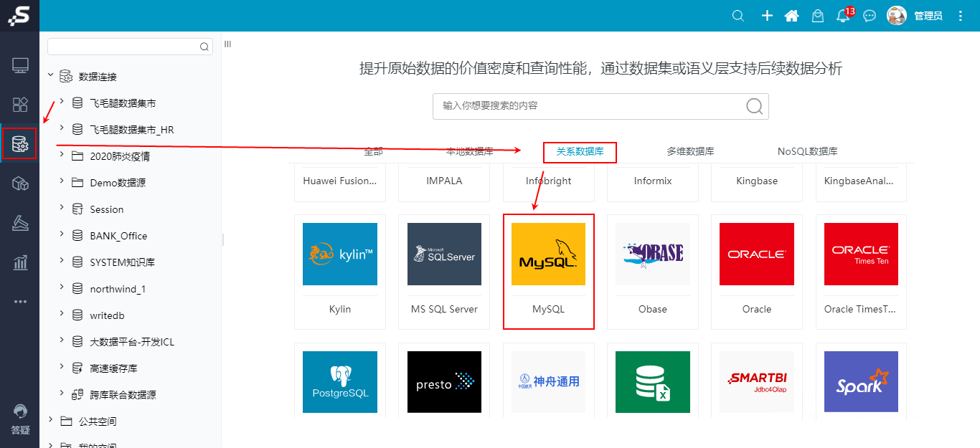This screenshot has height=448, width=980.
Task: Select the SMARTBI Jdbc4Olap card
Action: pos(757,381)
